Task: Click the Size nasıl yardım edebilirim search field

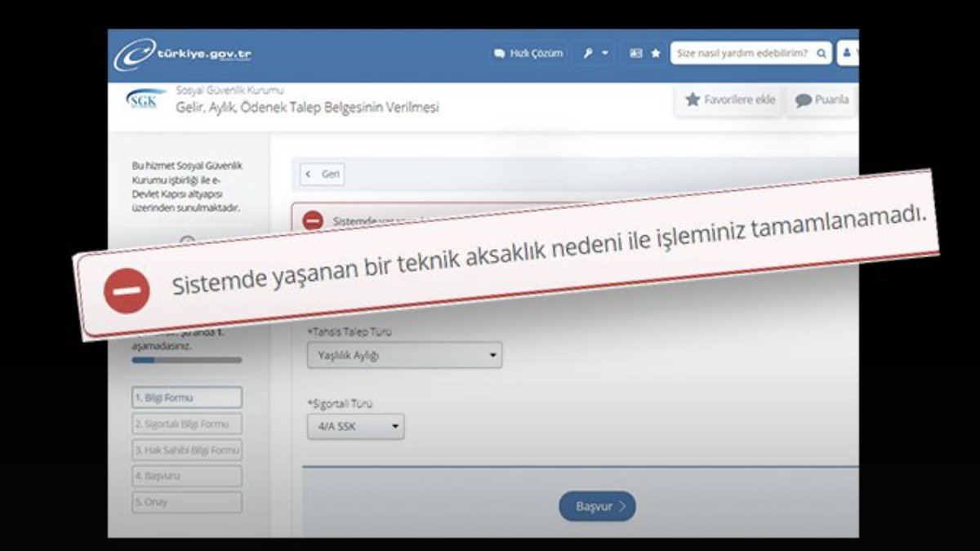Action: 743,52
